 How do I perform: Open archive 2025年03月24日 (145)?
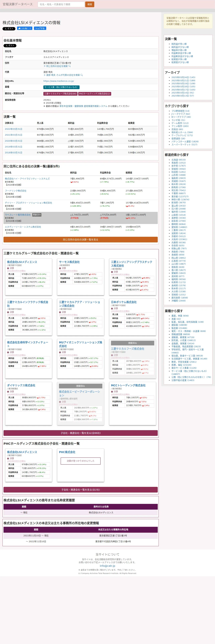tap(183, 78)
